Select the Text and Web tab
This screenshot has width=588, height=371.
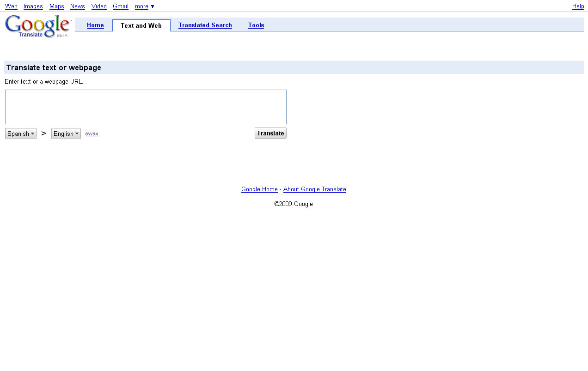pyautogui.click(x=141, y=25)
